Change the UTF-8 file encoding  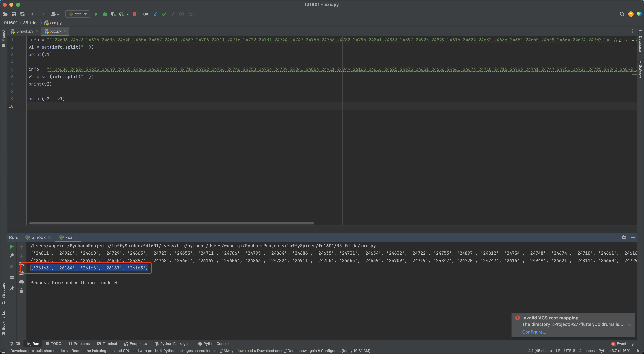click(570, 351)
